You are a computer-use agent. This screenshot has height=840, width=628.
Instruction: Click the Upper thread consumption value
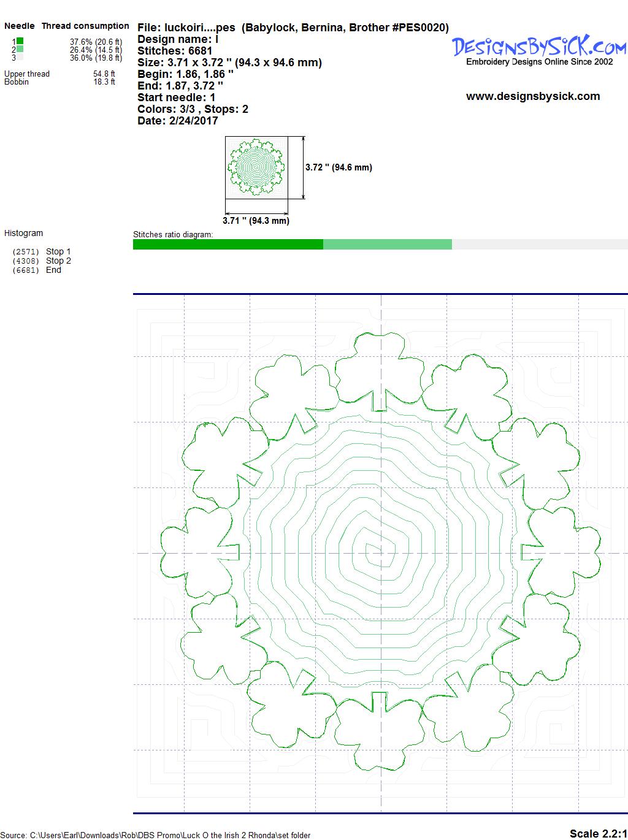(x=104, y=74)
